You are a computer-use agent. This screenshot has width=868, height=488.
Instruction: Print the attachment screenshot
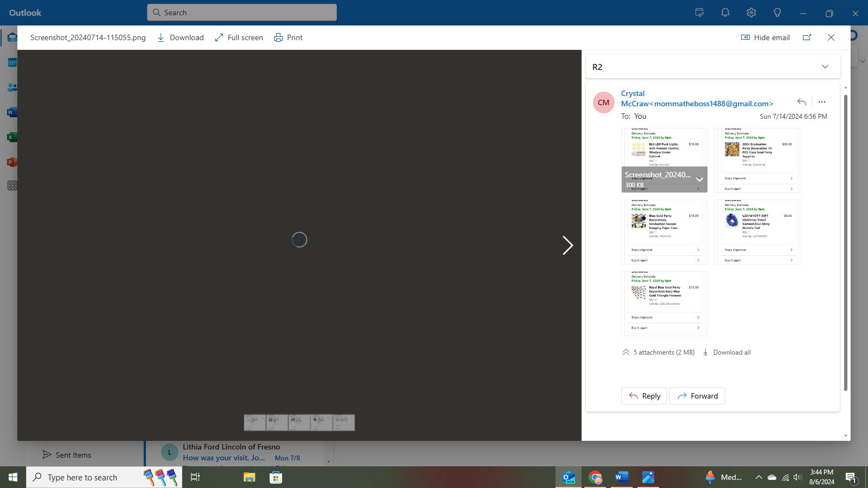[x=288, y=37]
